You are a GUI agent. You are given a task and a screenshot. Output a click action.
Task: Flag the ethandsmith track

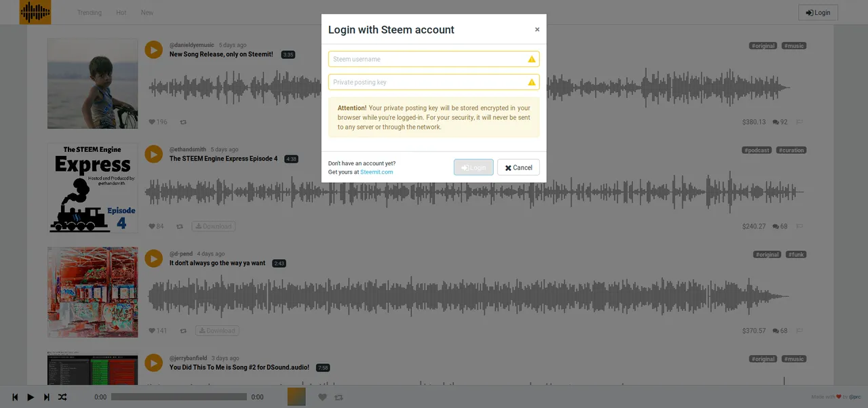click(800, 226)
